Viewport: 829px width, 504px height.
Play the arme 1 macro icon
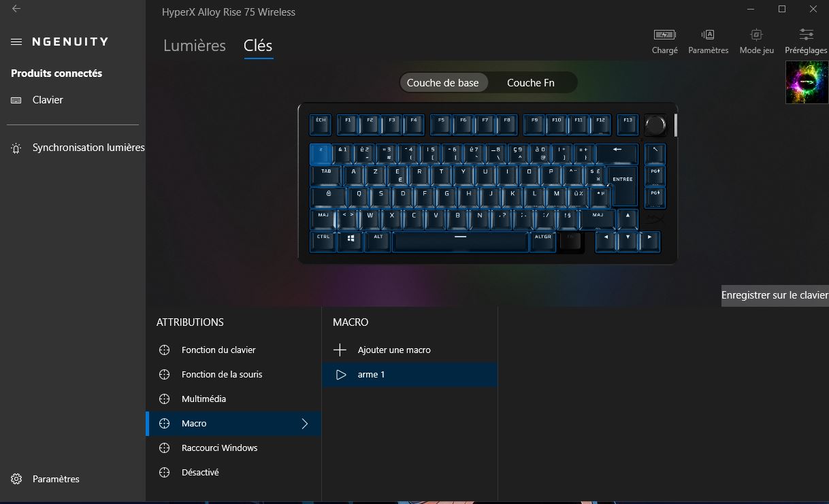click(341, 375)
